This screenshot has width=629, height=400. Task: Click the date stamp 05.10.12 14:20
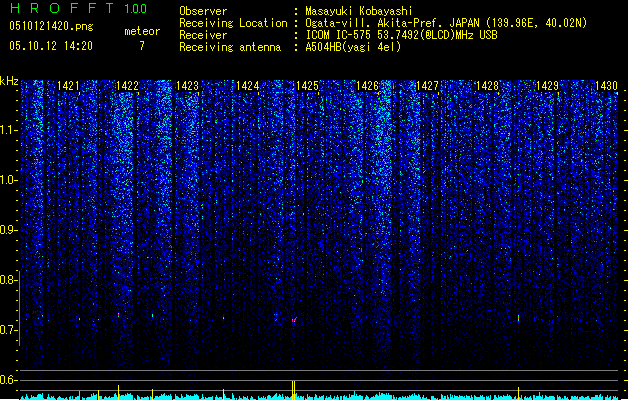[51, 46]
